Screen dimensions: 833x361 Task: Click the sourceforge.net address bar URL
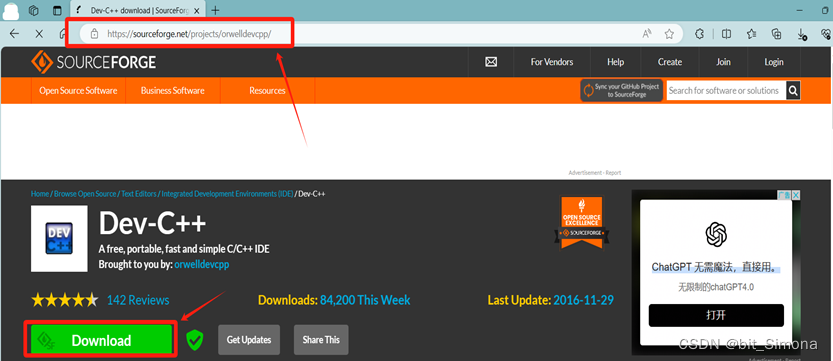tap(189, 34)
